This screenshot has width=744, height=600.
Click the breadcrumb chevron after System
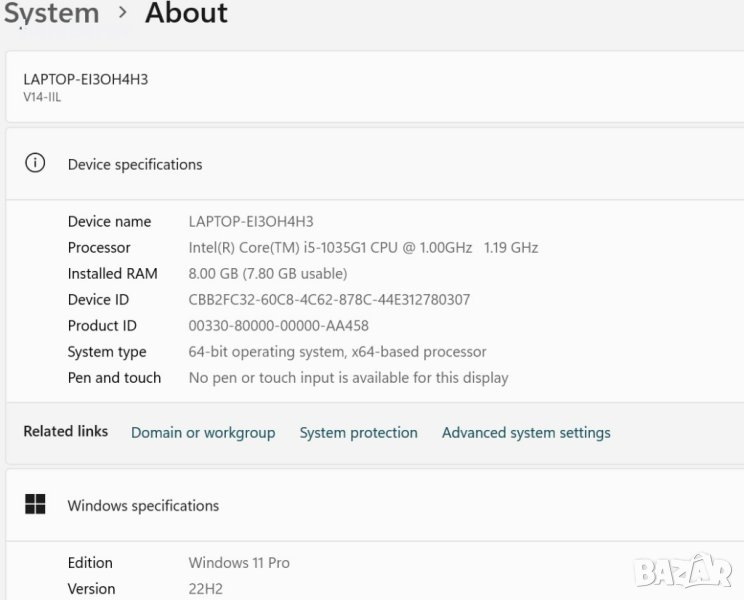pyautogui.click(x=123, y=13)
